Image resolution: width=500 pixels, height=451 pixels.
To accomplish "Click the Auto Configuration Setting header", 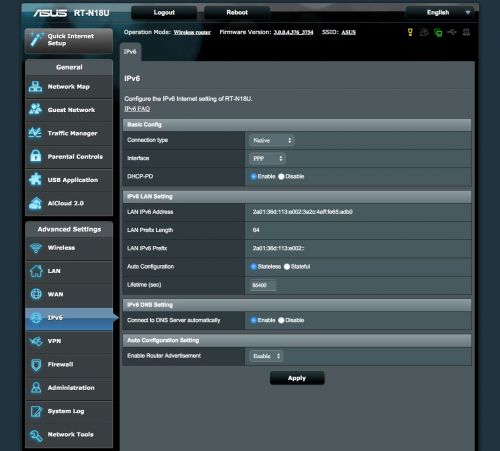I will click(297, 340).
